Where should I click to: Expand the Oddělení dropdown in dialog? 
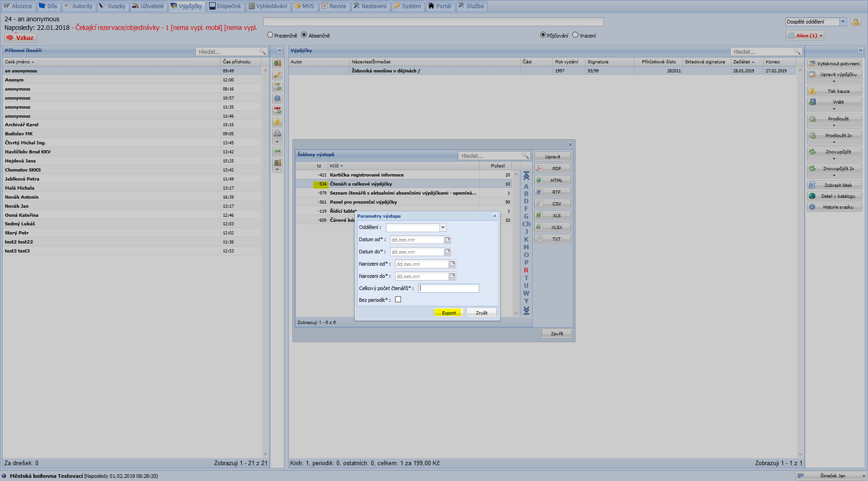(443, 228)
